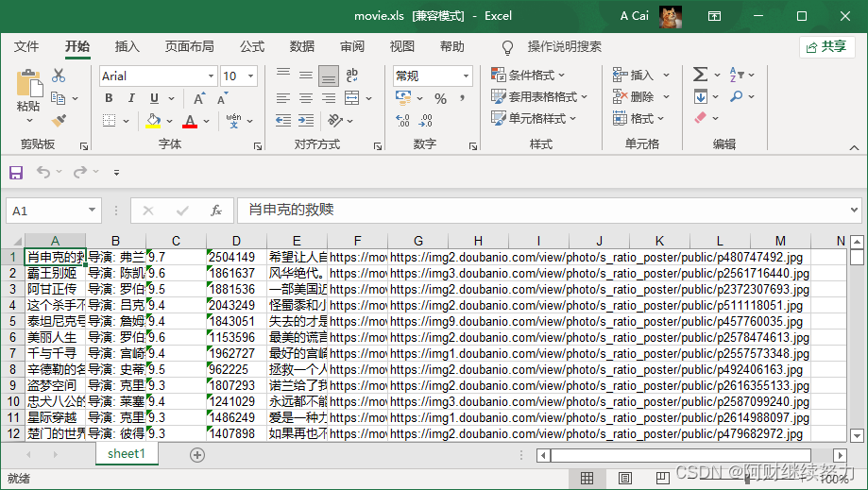This screenshot has height=490, width=868.
Task: Click AutoSum sigma icon
Action: [x=700, y=74]
